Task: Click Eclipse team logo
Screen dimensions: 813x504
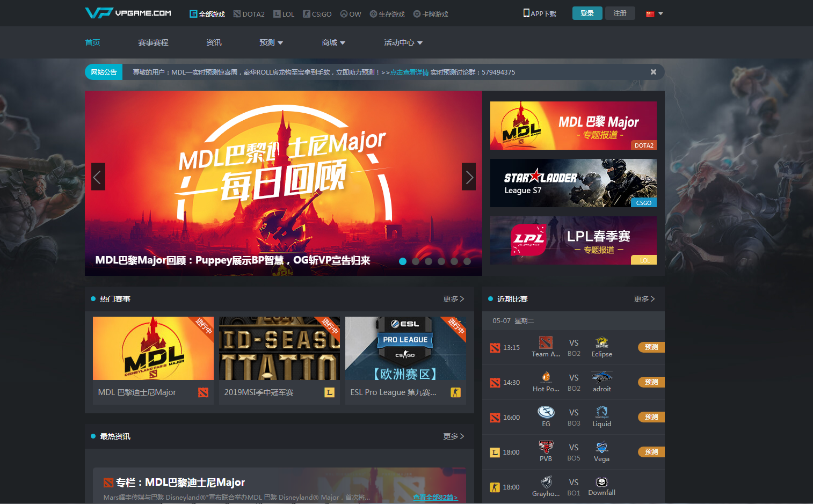Action: point(601,342)
